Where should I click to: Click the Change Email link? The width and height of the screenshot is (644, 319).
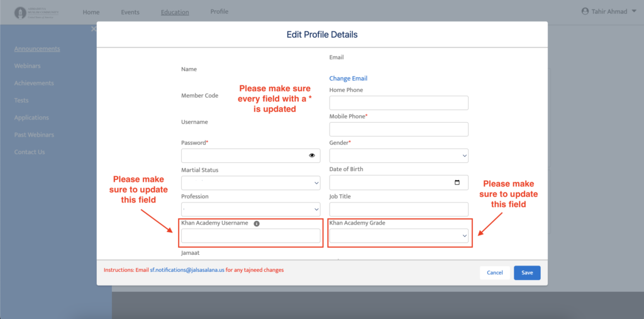tap(348, 79)
